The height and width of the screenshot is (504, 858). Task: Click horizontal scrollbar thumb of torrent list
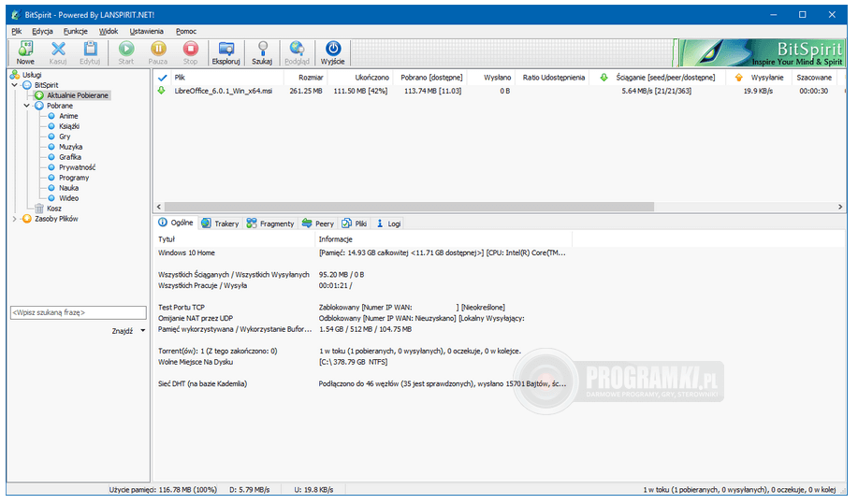tap(409, 207)
